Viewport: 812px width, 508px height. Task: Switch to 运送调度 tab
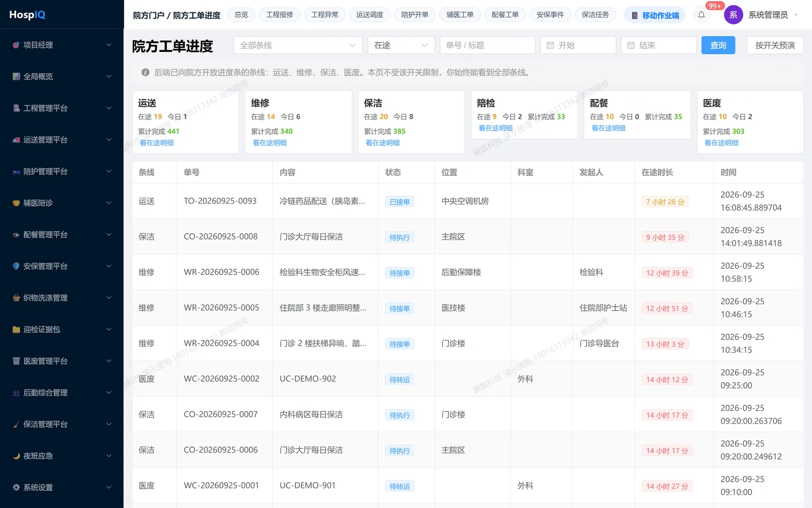click(369, 15)
